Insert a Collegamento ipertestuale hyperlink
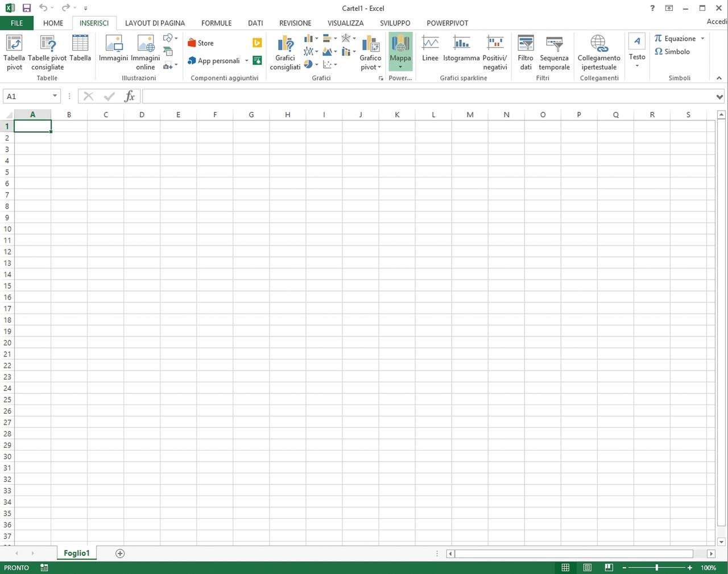728x574 pixels. click(x=599, y=44)
